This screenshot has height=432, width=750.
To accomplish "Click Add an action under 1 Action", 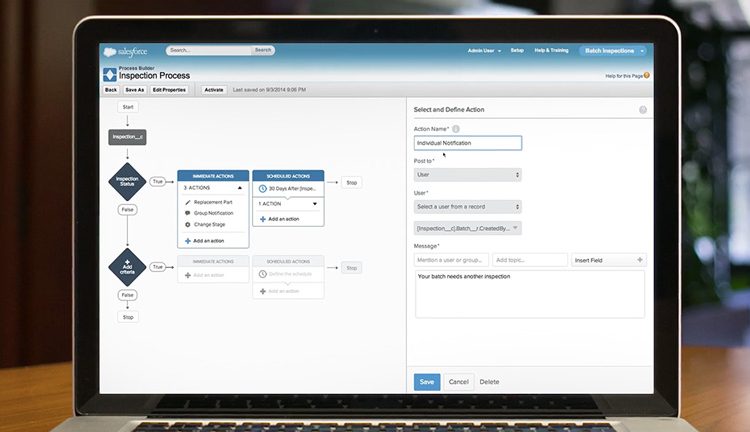I will tap(284, 219).
